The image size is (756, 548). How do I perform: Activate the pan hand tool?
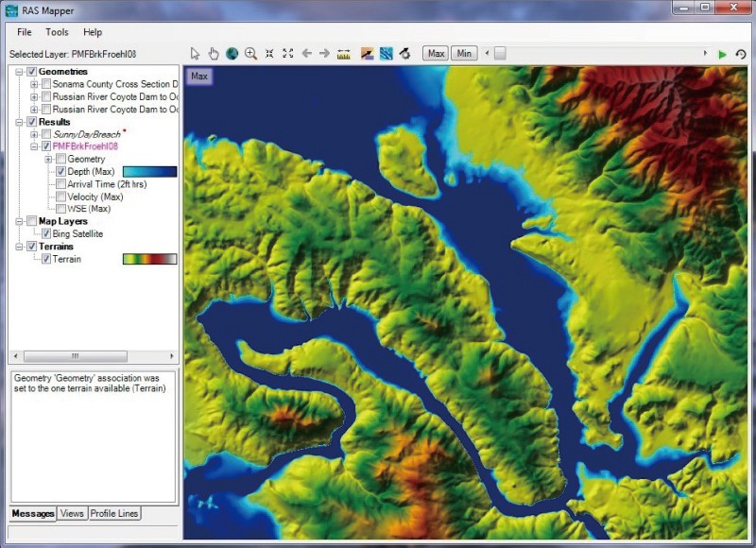click(214, 54)
